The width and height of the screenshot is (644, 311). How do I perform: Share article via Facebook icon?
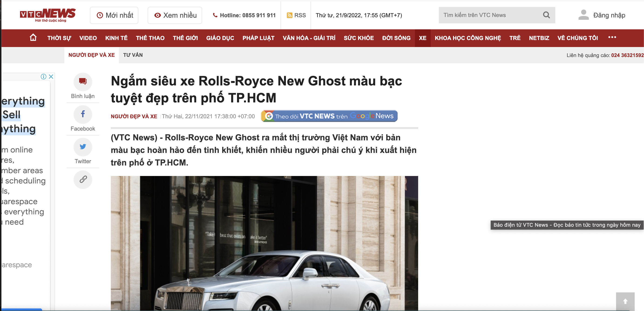coord(83,114)
